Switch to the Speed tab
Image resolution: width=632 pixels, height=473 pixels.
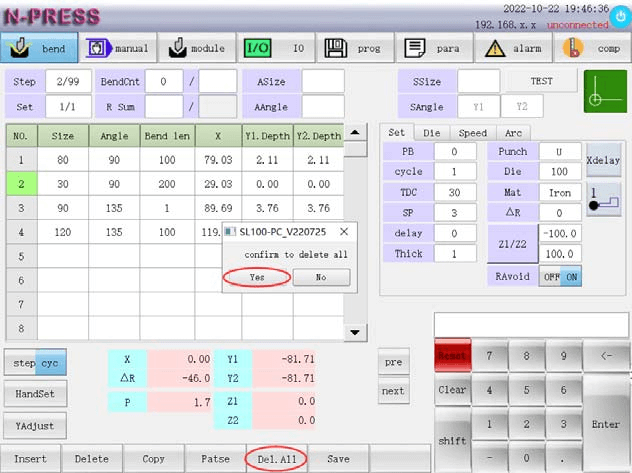pyautogui.click(x=472, y=132)
